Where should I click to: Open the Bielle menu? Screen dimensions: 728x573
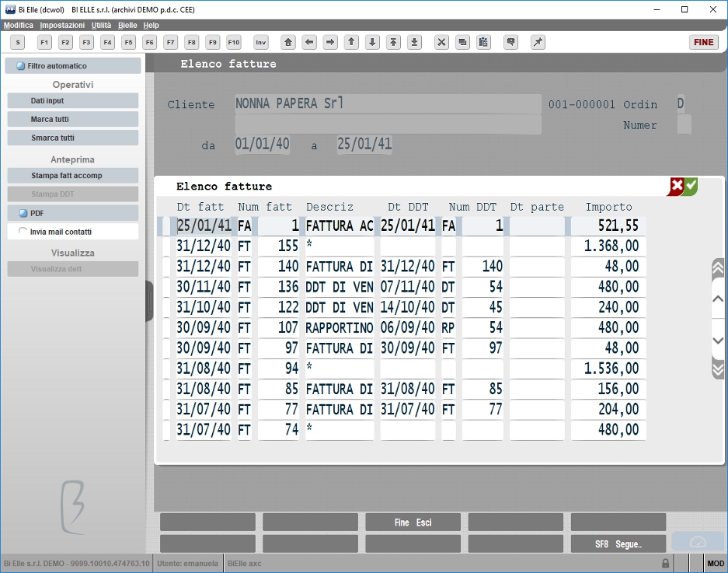point(127,25)
